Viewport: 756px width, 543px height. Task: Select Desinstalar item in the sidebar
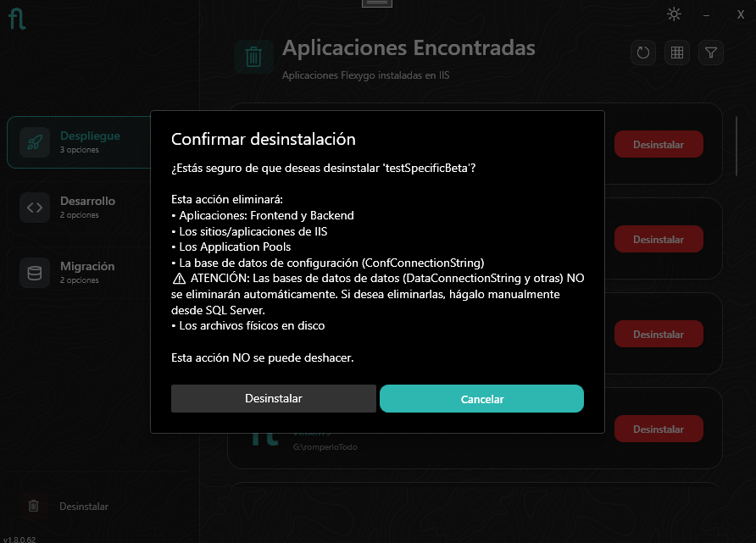click(84, 507)
